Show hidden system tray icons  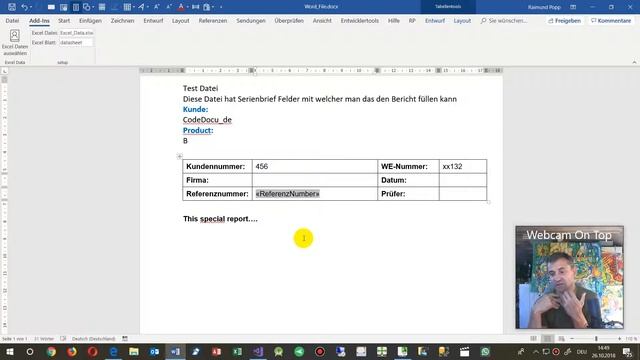point(536,351)
